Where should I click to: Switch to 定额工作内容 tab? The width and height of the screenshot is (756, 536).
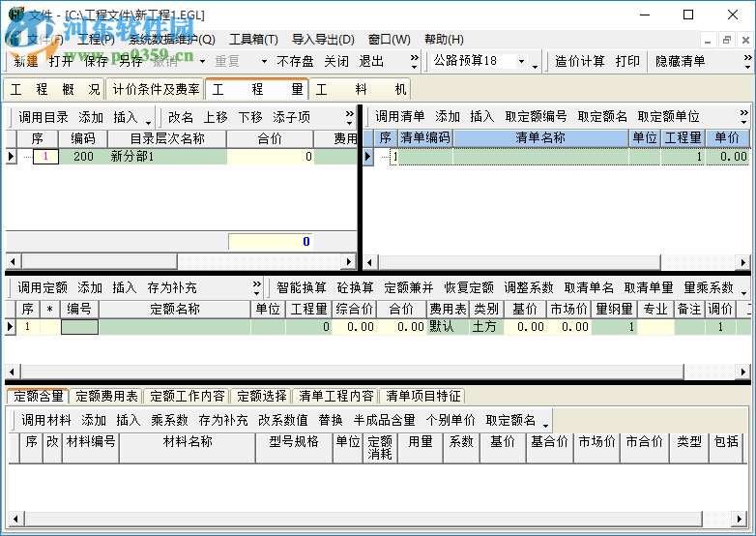pyautogui.click(x=188, y=396)
